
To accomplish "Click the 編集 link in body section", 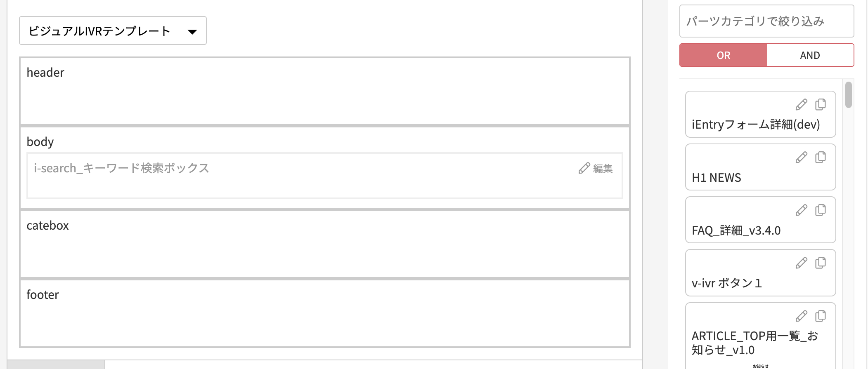I will pos(596,168).
